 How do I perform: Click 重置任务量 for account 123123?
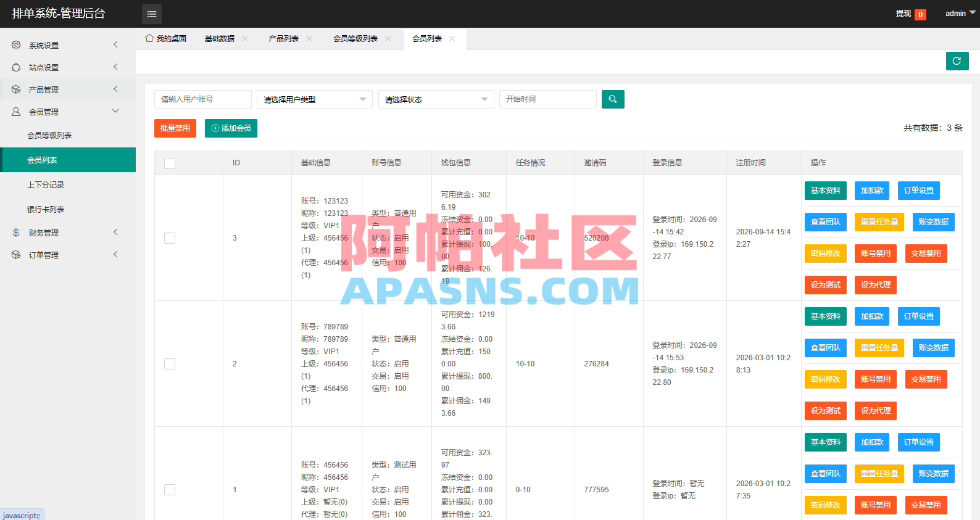[879, 222]
